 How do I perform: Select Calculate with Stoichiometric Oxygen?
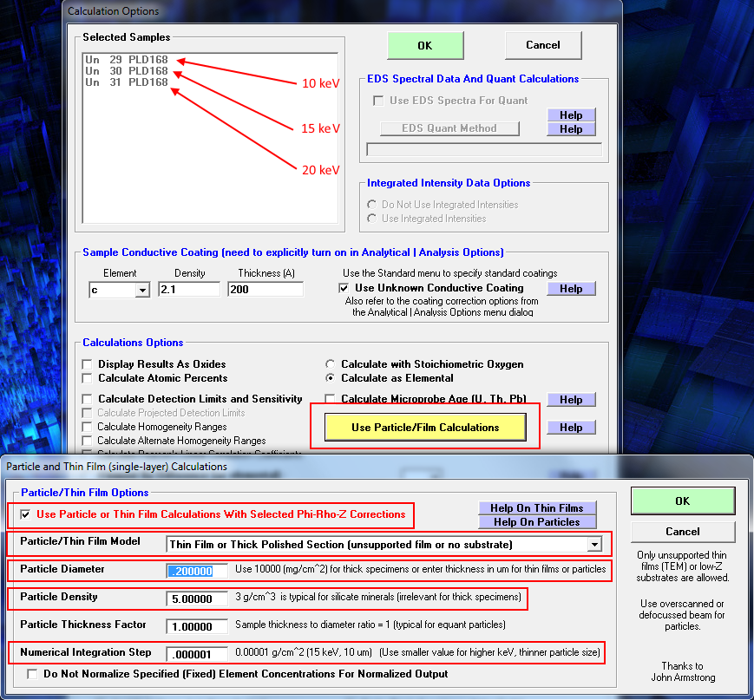pyautogui.click(x=330, y=364)
